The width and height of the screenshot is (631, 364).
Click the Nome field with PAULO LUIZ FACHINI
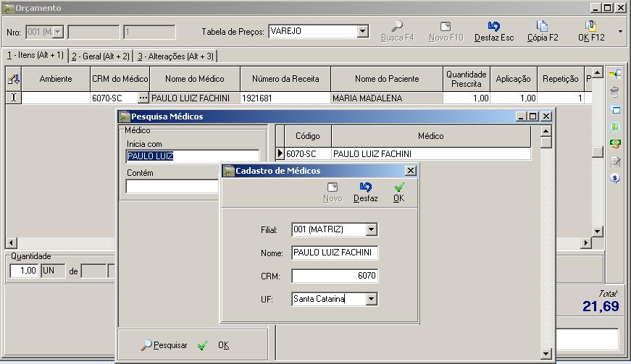pyautogui.click(x=335, y=253)
